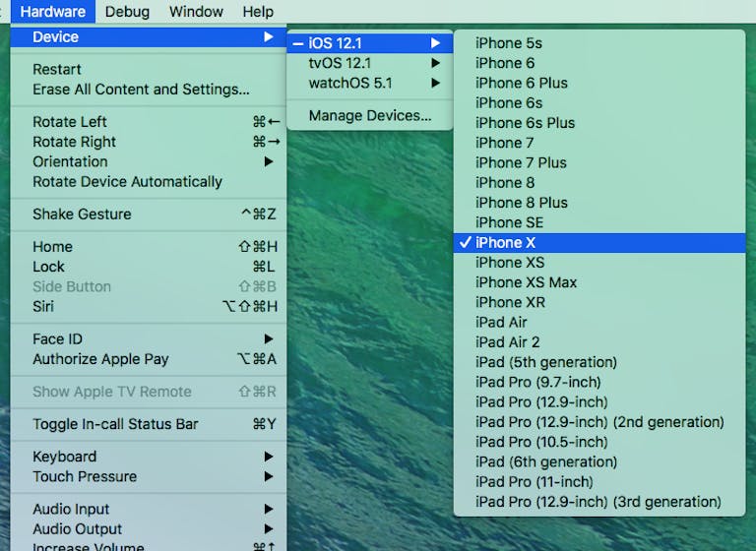Select iPad Pro (9.7-inch) simulator

coord(599,383)
